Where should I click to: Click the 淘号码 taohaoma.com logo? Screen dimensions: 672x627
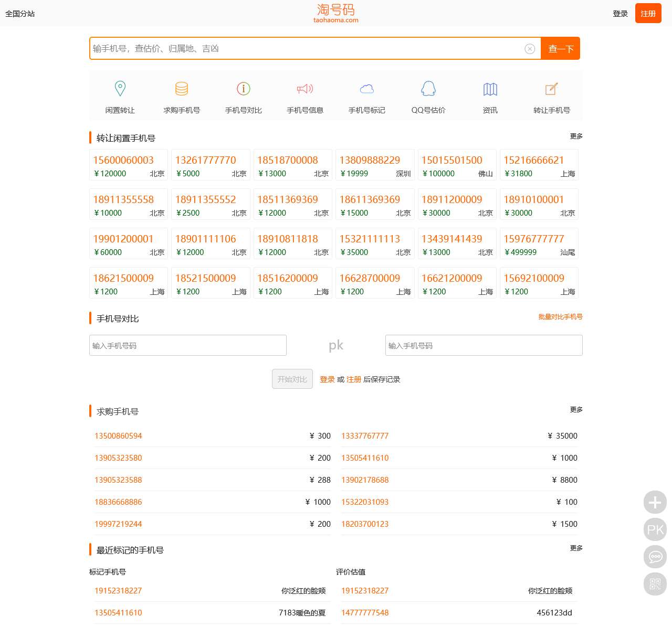click(x=336, y=13)
